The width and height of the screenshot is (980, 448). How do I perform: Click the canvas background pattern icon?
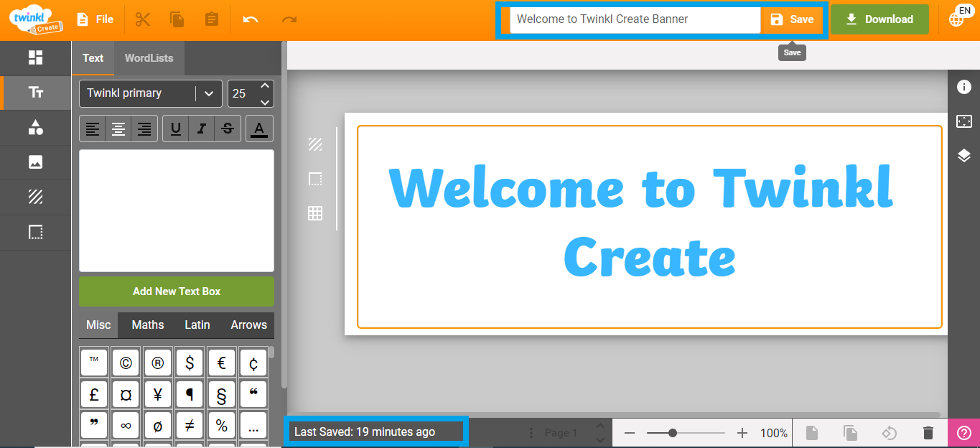tap(315, 144)
